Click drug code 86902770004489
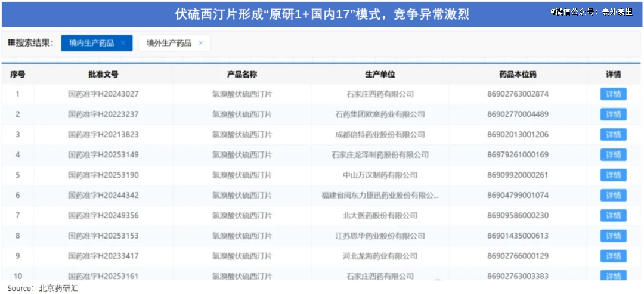Viewport: 644px width, 294px height. (x=518, y=114)
